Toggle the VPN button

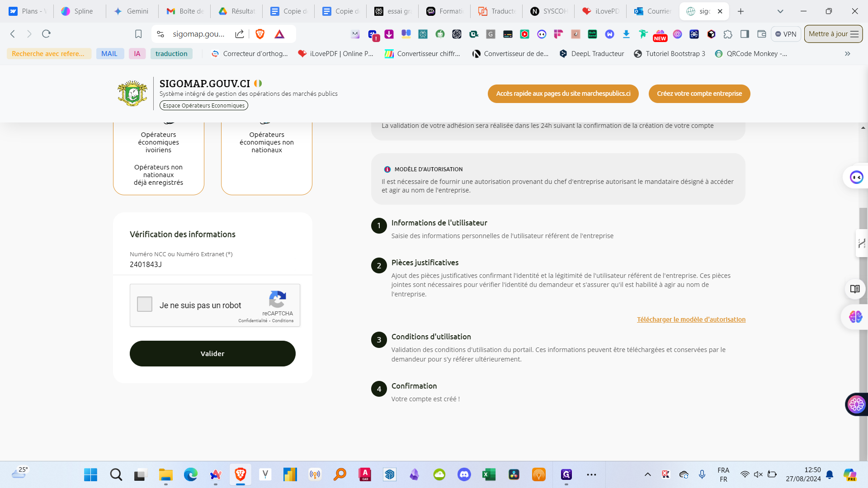click(x=786, y=34)
